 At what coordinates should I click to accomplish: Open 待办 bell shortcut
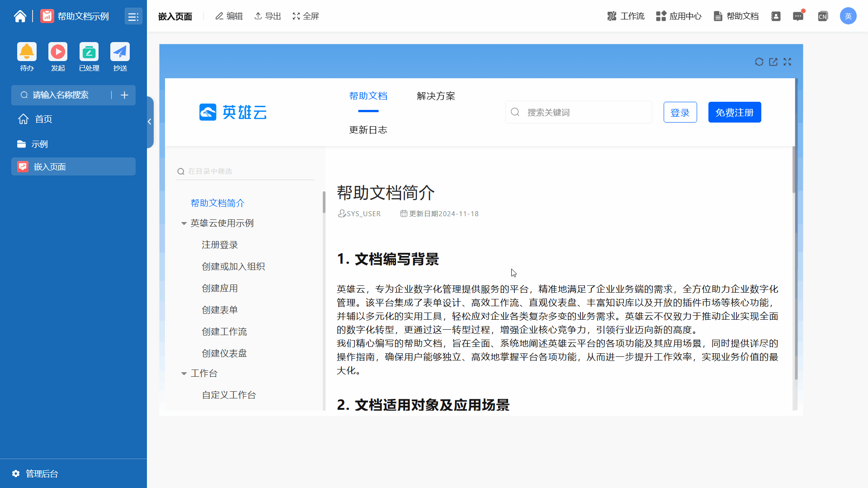pyautogui.click(x=27, y=52)
